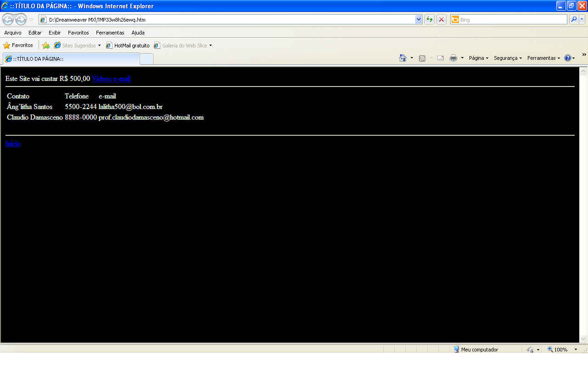Click the e-mail table header
The height and width of the screenshot is (368, 588).
click(x=107, y=96)
